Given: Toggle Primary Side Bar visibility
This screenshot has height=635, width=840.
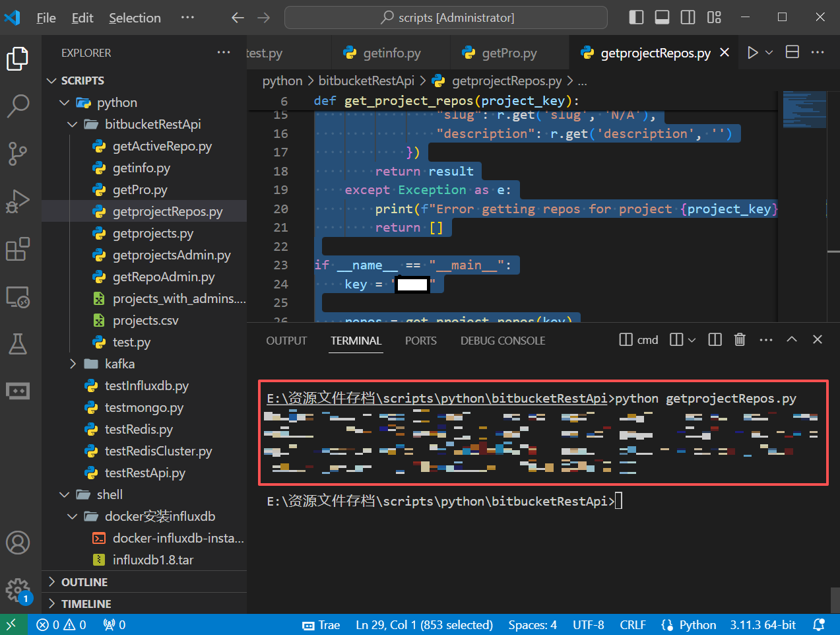Looking at the screenshot, I should pos(636,17).
